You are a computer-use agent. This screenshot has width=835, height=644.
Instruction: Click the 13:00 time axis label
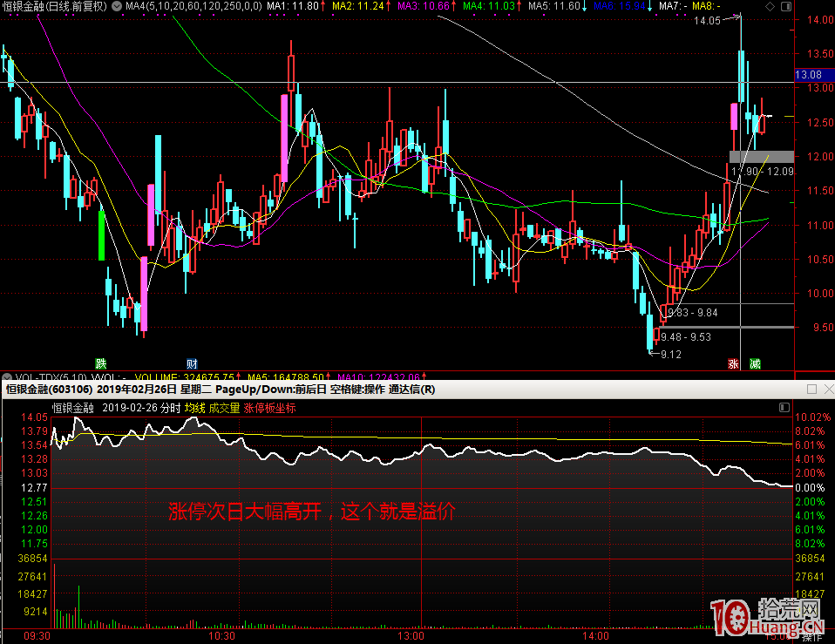pos(411,636)
